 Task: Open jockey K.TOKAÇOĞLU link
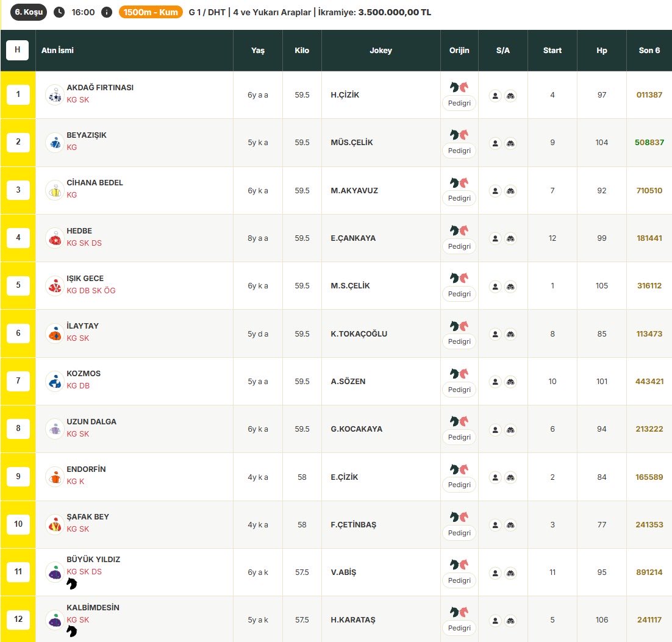[359, 334]
